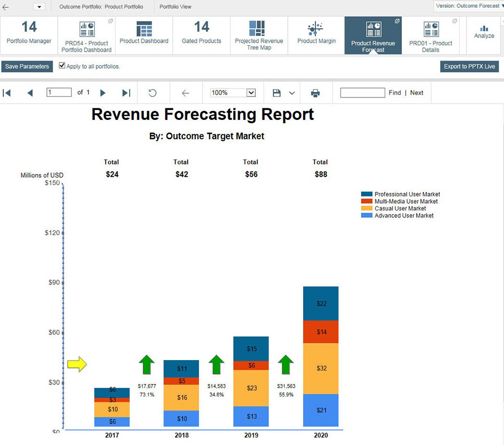The height and width of the screenshot is (446, 504).
Task: Click Outcome Portfolio: Product Portfolio breadcrumb
Action: pos(101,7)
